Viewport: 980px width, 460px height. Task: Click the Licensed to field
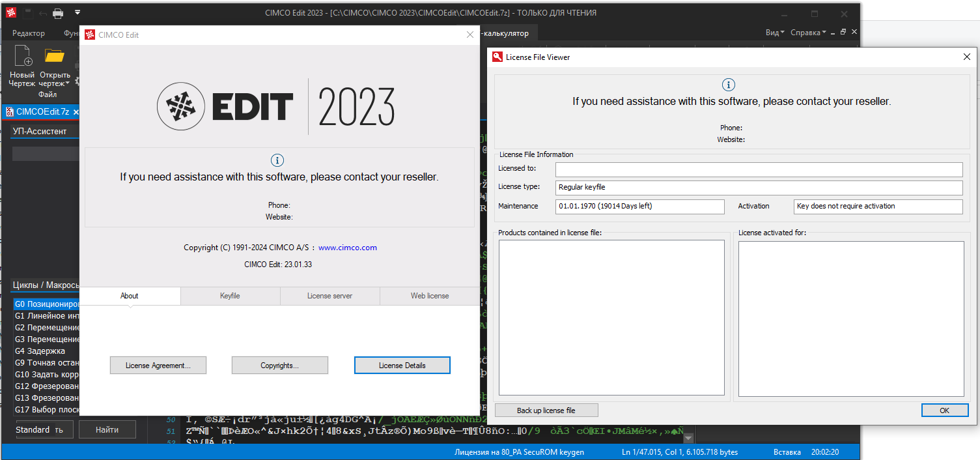(x=759, y=169)
